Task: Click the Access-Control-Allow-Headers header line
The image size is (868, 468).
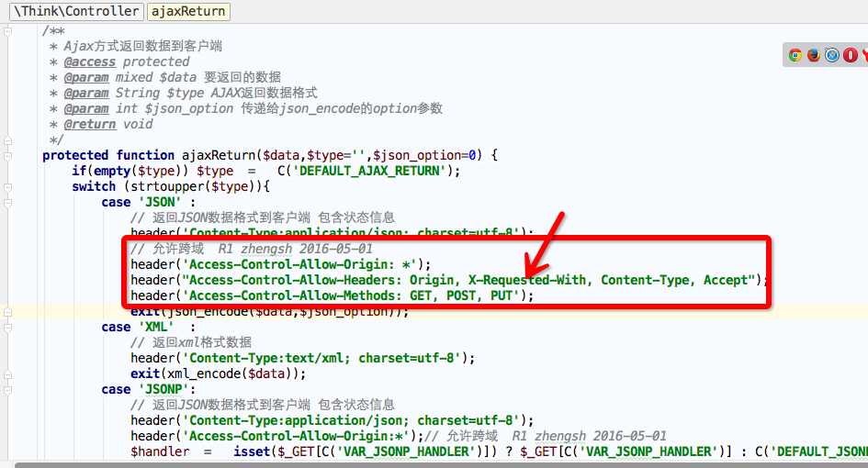Action: pos(449,280)
